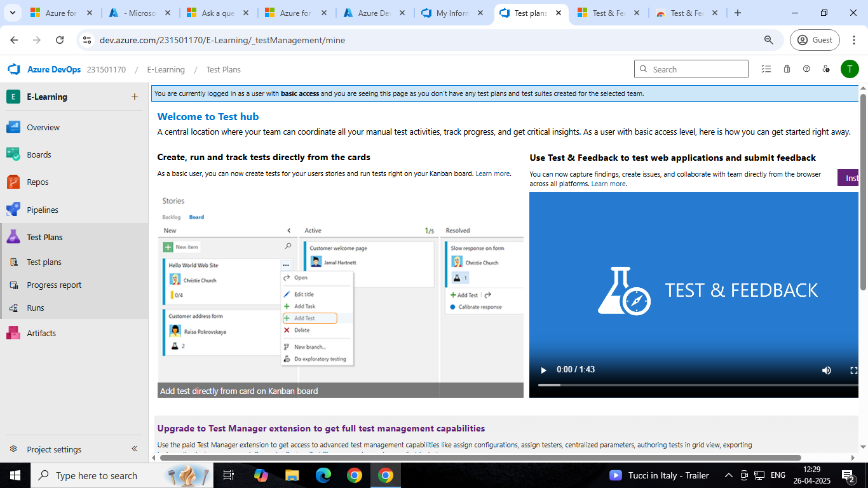Collapse the left navigation pane
Viewport: 868px width, 488px height.
pos(134,449)
